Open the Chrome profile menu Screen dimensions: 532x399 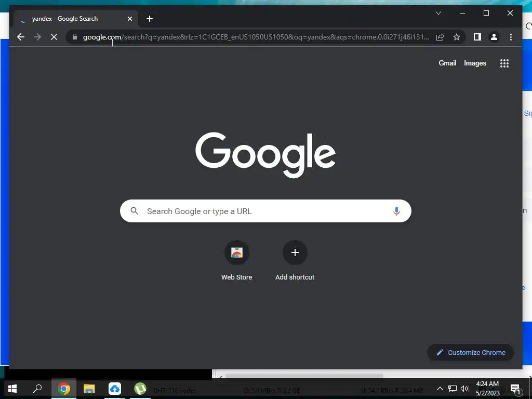coord(494,37)
